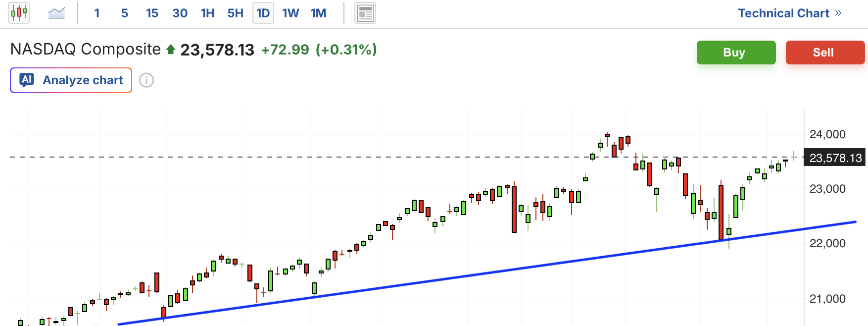
Task: Switch to the 5H timeframe
Action: 236,13
